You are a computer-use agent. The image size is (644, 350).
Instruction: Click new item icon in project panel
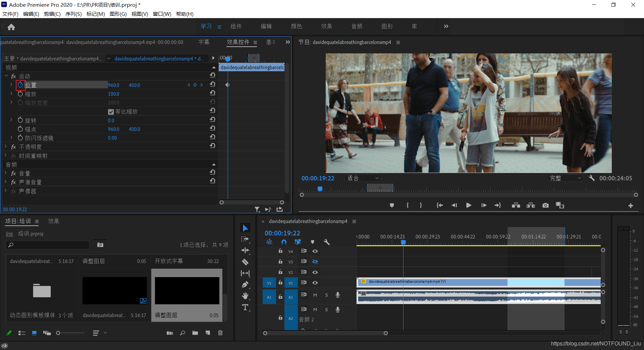click(208, 333)
